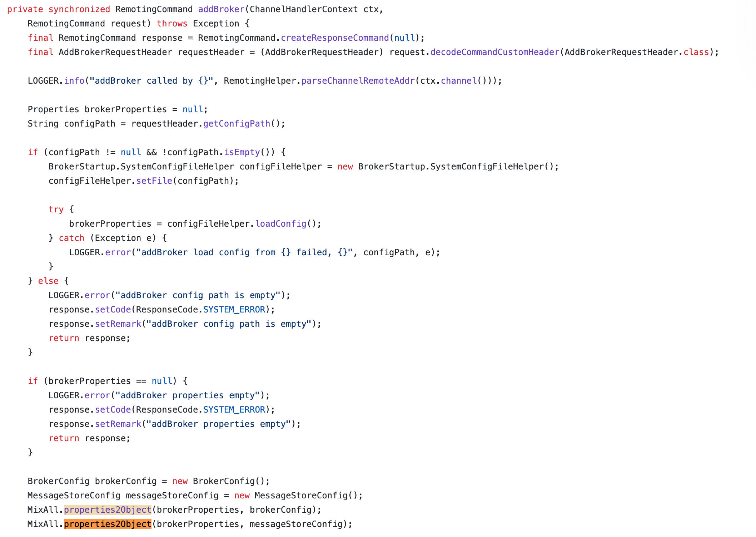Viewport: 756px width, 537px height.
Task: Click the 'throws' keyword
Action: point(172,24)
